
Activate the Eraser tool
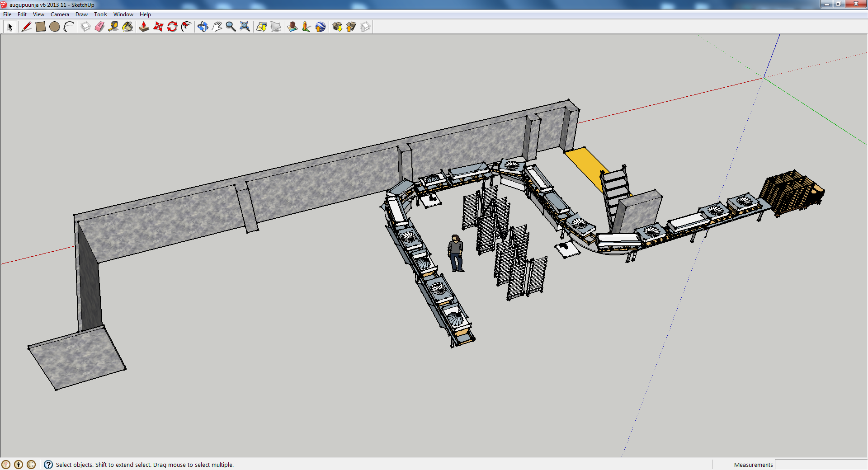pyautogui.click(x=99, y=27)
